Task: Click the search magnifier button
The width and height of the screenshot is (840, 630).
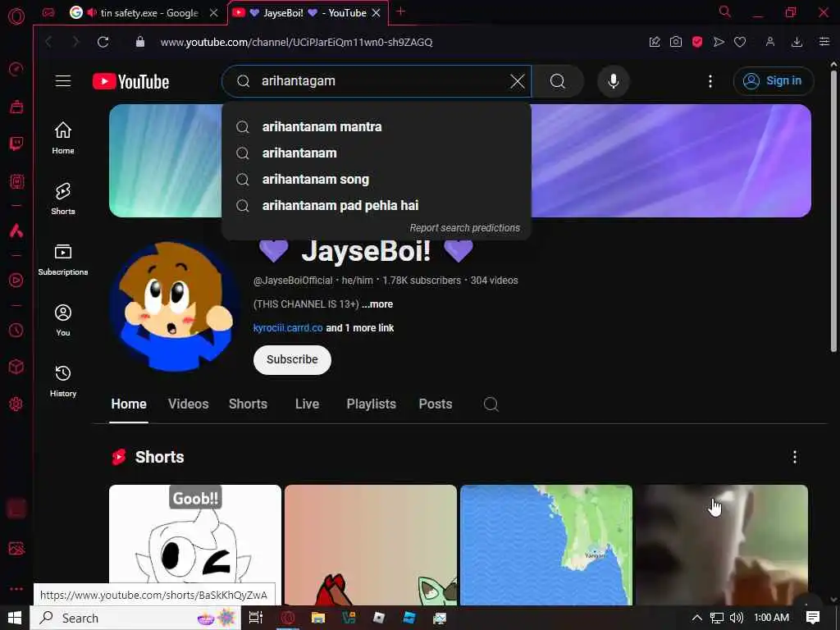Action: pos(558,81)
